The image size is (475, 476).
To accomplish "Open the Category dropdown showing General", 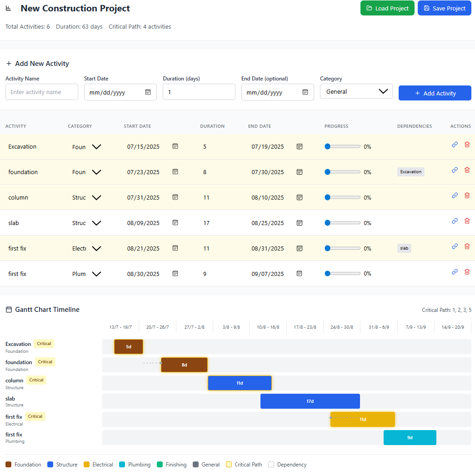I will tap(356, 91).
